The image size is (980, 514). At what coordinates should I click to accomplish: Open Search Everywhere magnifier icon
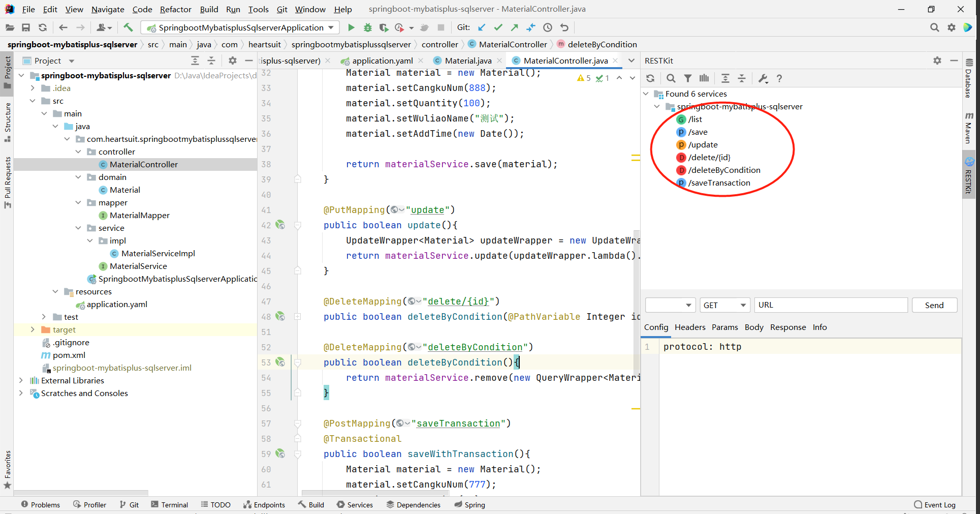(934, 27)
